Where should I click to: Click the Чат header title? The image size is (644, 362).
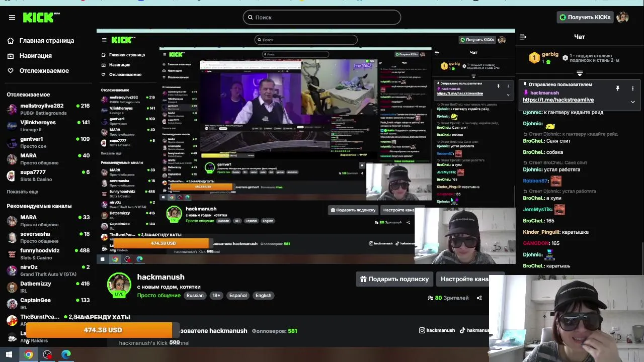580,37
